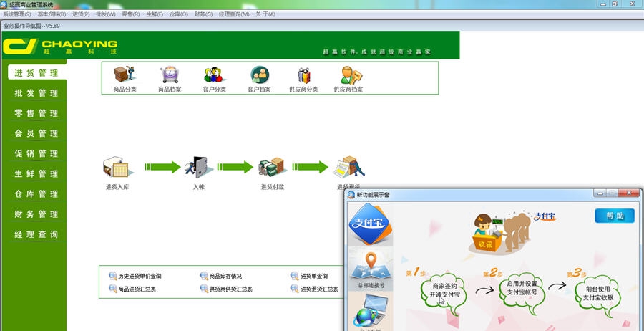Image resolution: width=644 pixels, height=331 pixels.
Task: Switch to 进货管理 sidebar tab
Action: coord(36,73)
